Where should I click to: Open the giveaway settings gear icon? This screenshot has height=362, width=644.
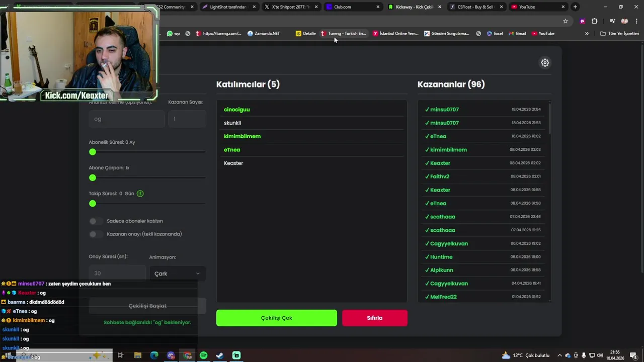545,63
